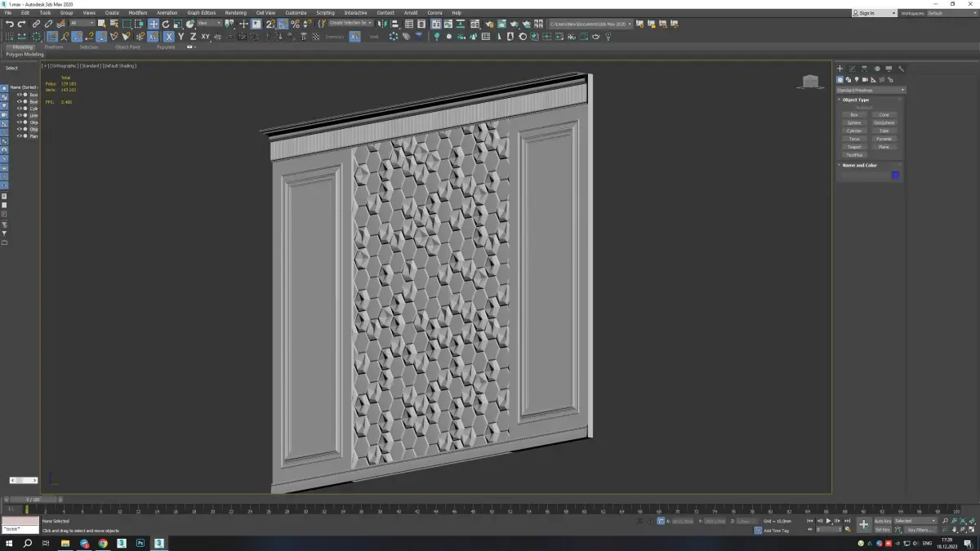
Task: Click the Mirror tool icon
Action: click(x=382, y=24)
